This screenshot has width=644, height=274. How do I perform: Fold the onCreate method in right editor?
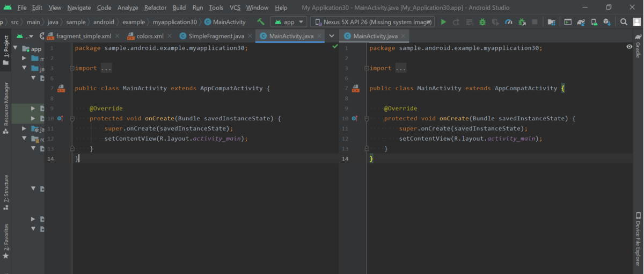pos(366,118)
